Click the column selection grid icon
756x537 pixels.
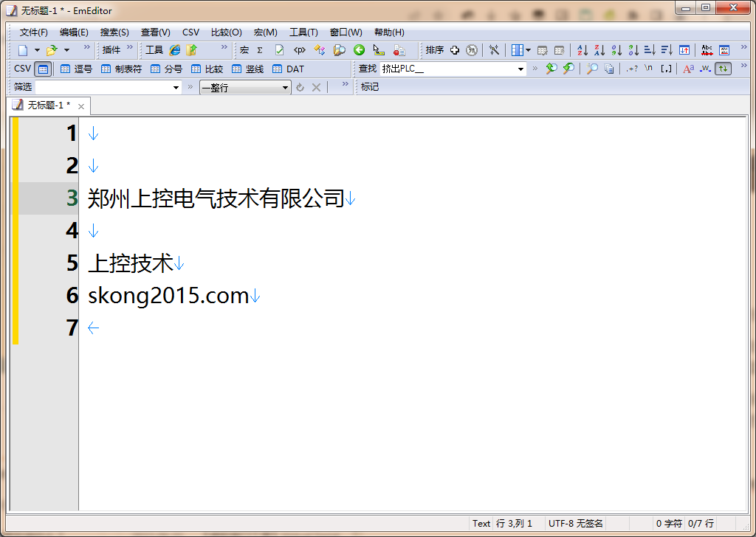click(x=517, y=50)
